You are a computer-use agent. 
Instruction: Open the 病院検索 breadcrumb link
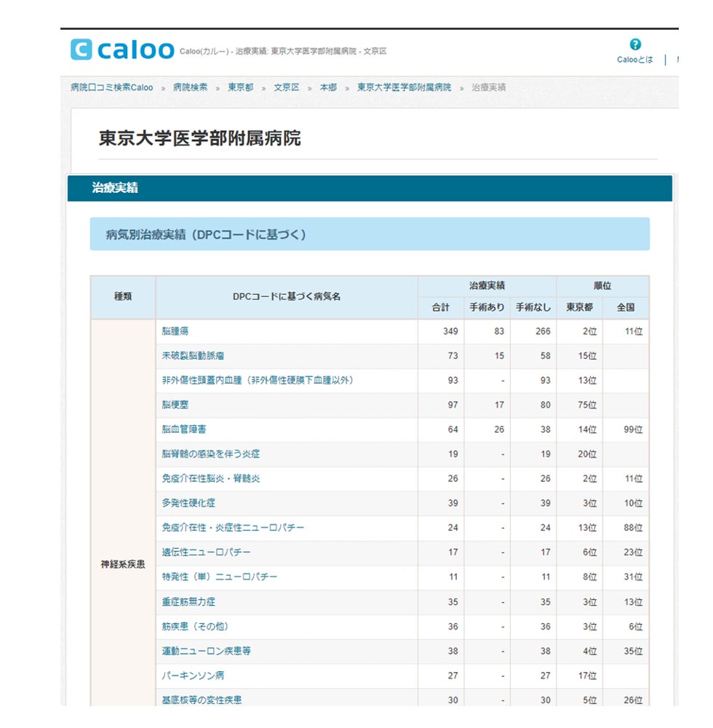coord(190,87)
